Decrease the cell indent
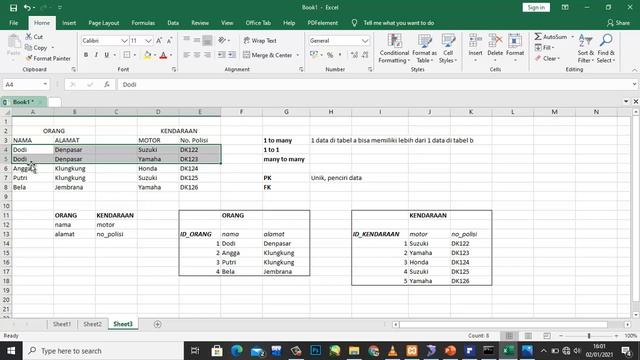Viewport: 640px width, 360px height. tap(221, 55)
